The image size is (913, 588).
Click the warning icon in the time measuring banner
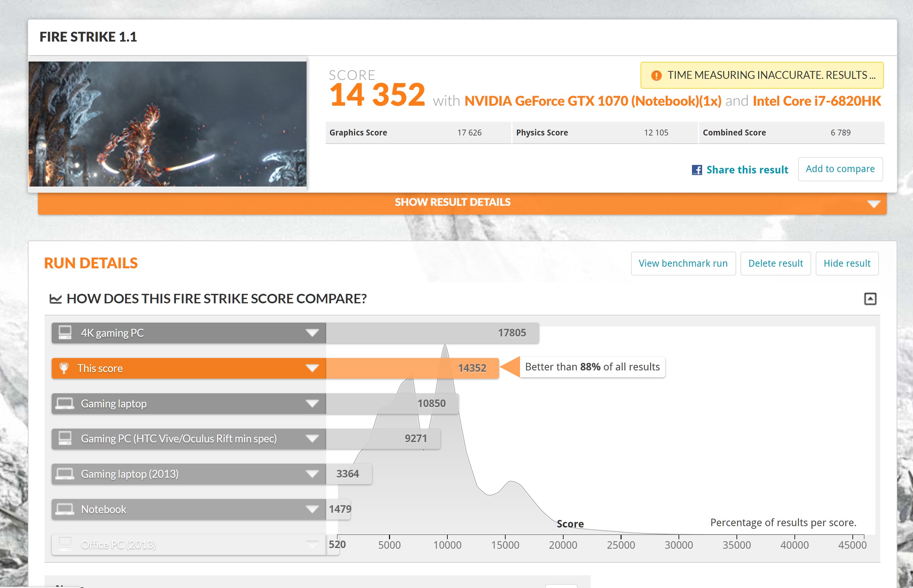pyautogui.click(x=656, y=75)
